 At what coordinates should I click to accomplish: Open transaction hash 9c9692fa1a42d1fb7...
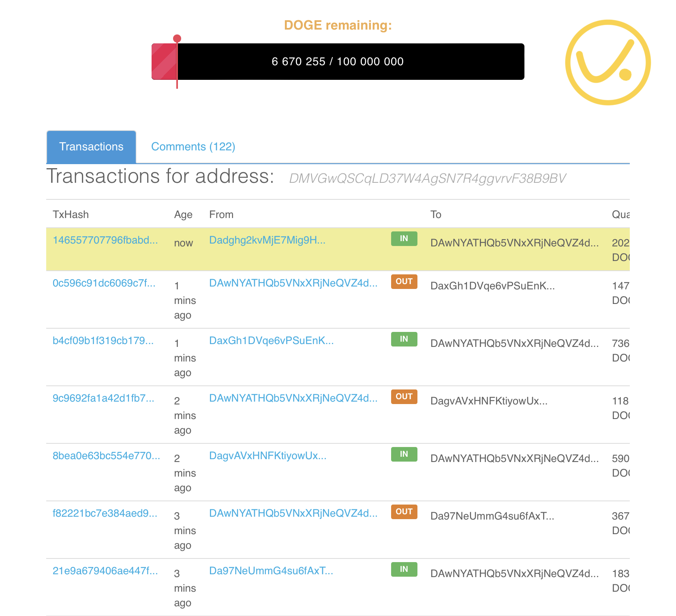point(103,398)
